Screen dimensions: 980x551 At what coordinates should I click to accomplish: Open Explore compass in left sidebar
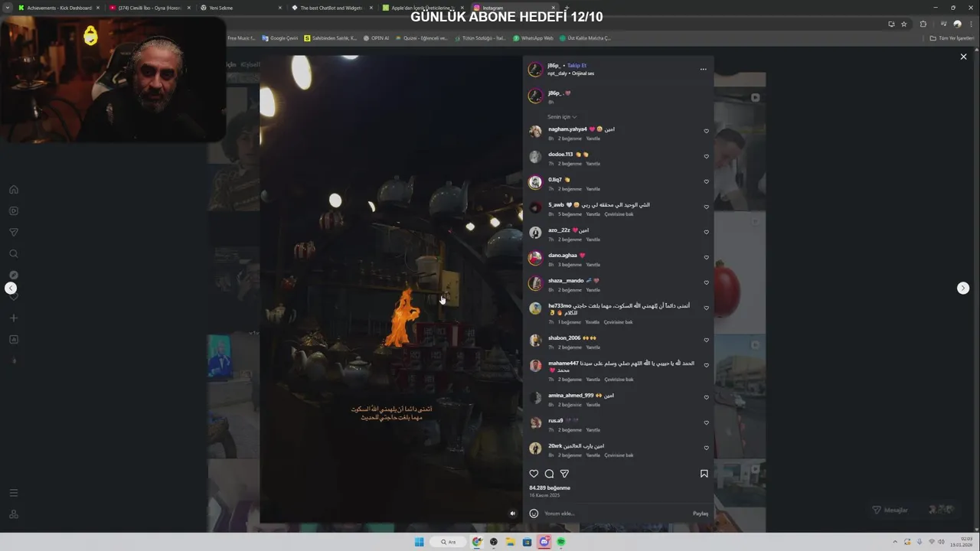point(13,275)
